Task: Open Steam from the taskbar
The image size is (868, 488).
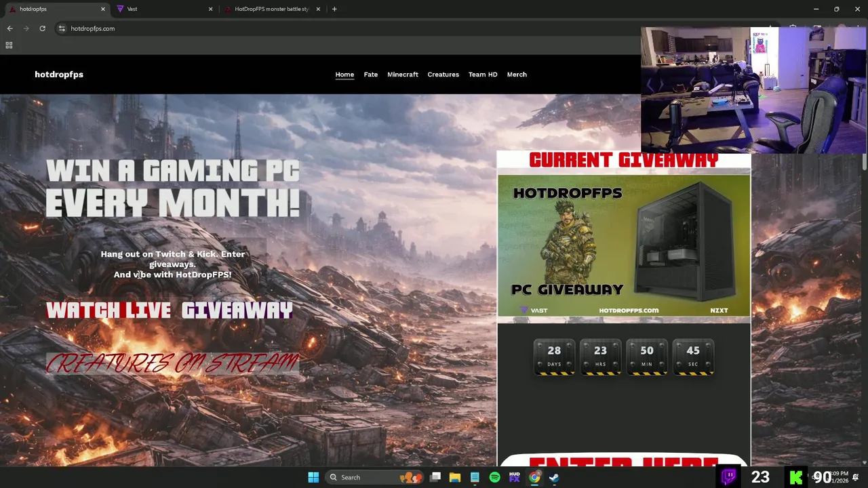Action: point(554,477)
